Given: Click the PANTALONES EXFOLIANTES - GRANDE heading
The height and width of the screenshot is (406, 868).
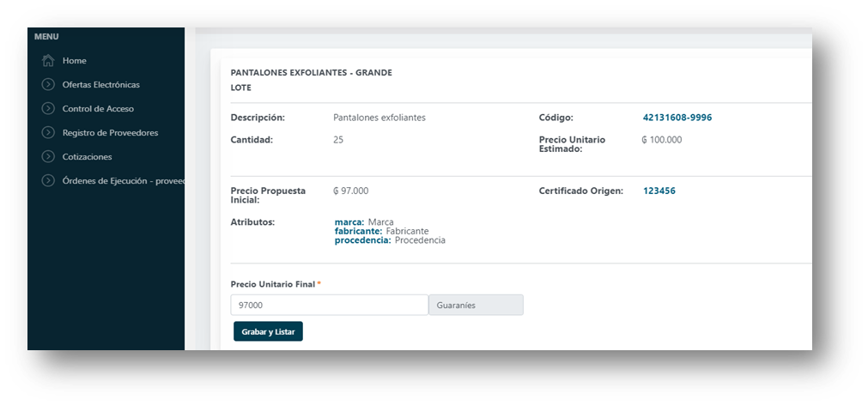Looking at the screenshot, I should [311, 72].
